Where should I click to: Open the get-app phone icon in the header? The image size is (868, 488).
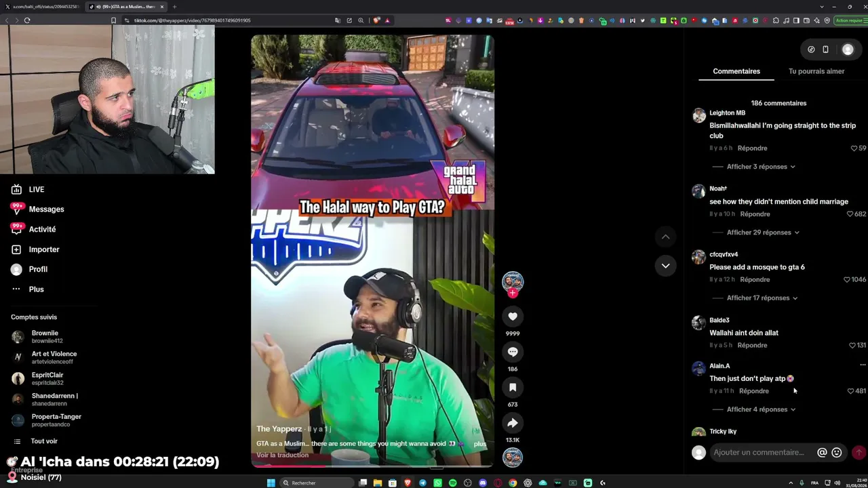825,49
